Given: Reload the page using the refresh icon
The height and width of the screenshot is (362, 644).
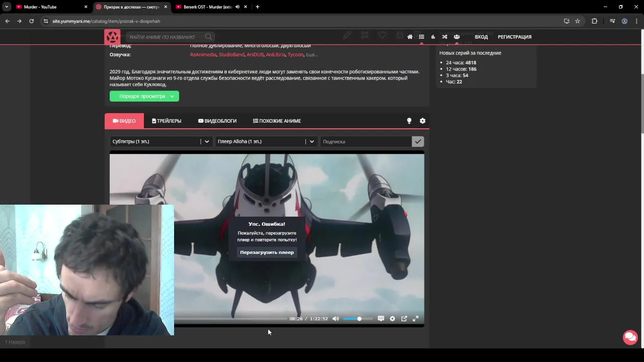Looking at the screenshot, I should [31, 21].
